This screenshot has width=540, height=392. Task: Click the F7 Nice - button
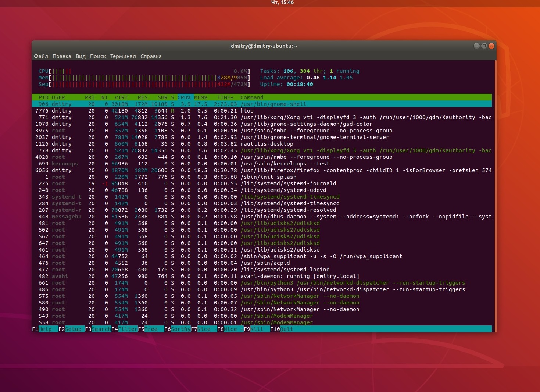204,329
